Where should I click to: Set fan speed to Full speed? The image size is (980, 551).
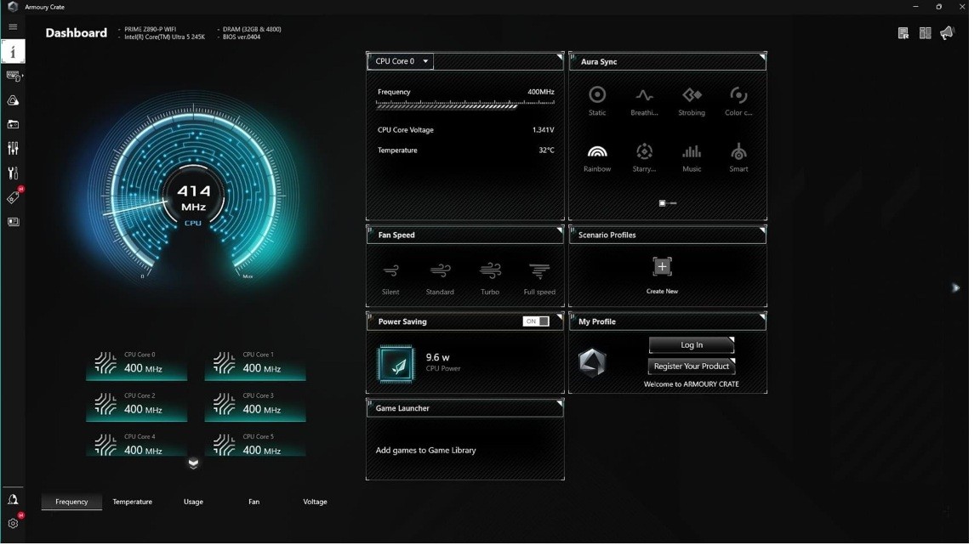pyautogui.click(x=539, y=279)
